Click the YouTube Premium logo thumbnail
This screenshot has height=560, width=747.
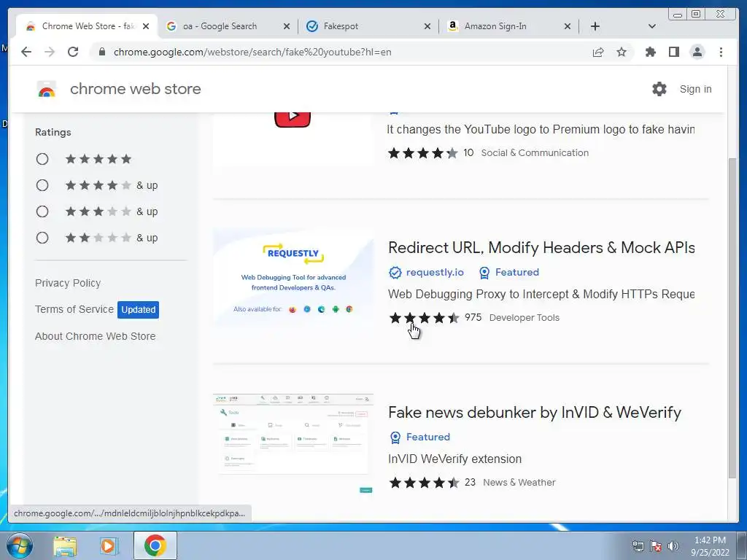click(293, 139)
